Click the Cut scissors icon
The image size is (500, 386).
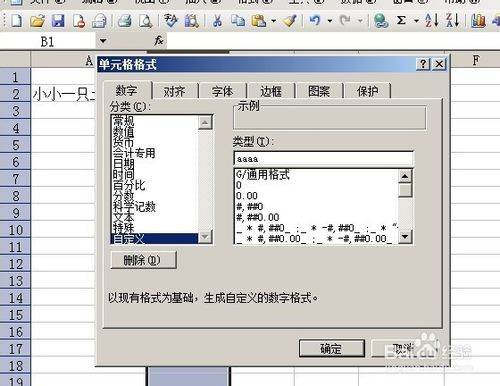click(217, 21)
